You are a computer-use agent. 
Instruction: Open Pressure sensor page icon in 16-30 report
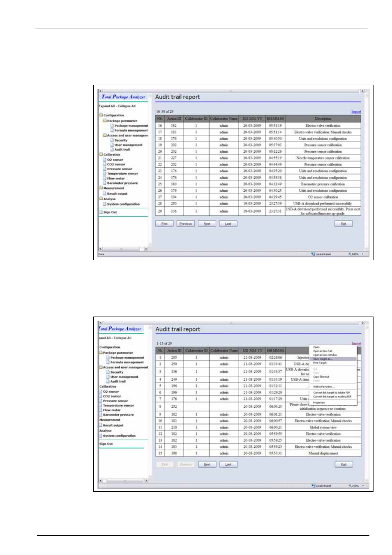tap(105, 169)
